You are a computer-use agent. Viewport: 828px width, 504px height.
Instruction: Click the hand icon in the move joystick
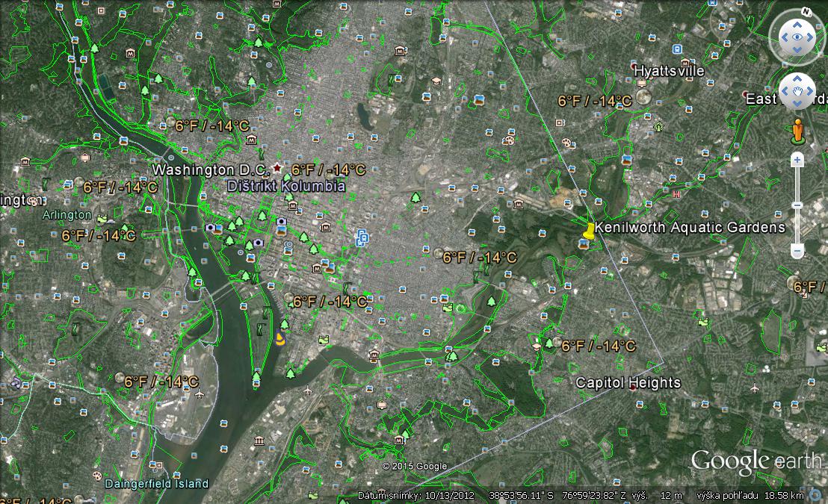[x=797, y=91]
